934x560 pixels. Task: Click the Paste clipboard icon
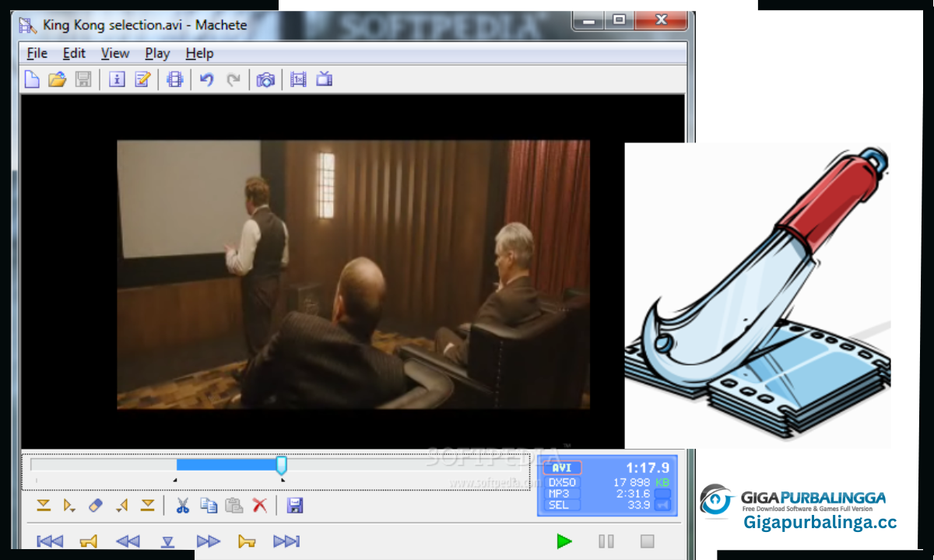(x=234, y=506)
